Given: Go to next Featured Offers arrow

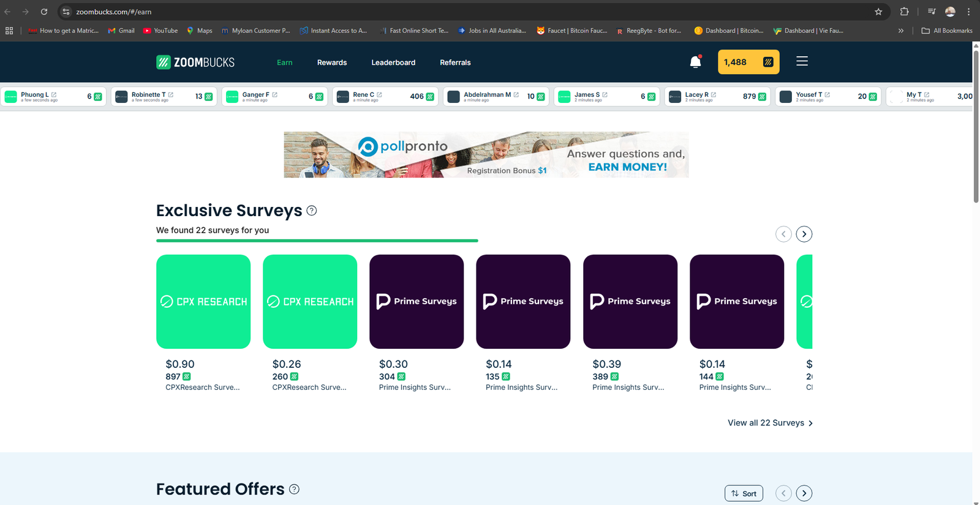Looking at the screenshot, I should [804, 493].
